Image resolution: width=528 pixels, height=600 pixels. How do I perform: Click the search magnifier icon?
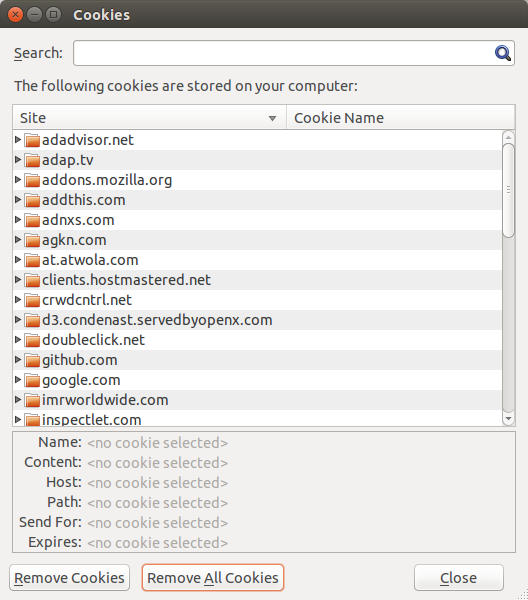coord(503,53)
